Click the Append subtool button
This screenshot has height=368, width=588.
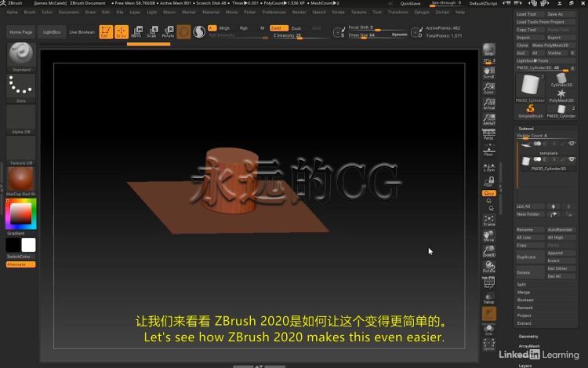561,253
